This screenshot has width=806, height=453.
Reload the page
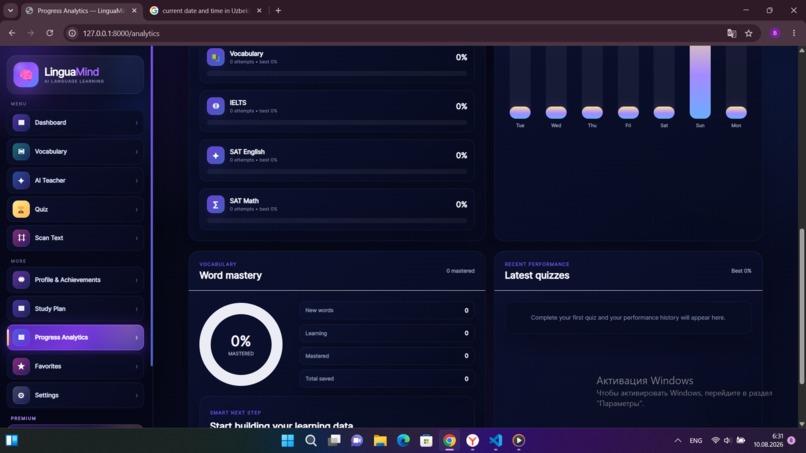[x=49, y=33]
